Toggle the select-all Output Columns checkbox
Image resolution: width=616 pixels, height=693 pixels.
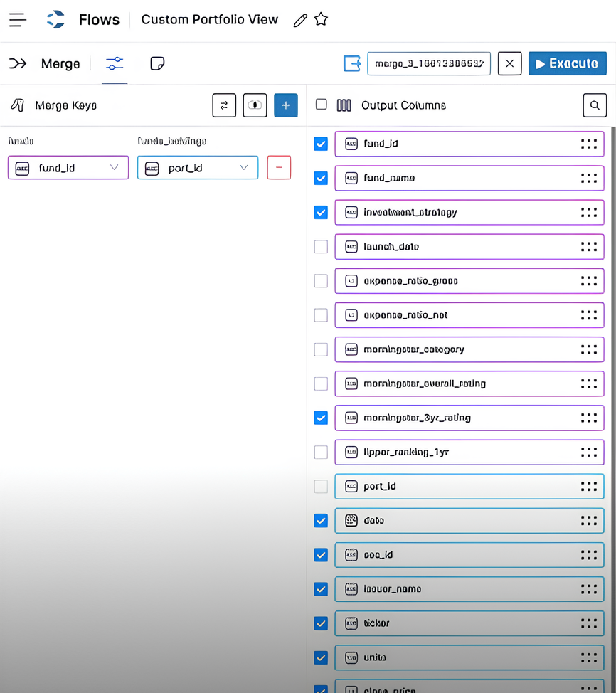322,105
